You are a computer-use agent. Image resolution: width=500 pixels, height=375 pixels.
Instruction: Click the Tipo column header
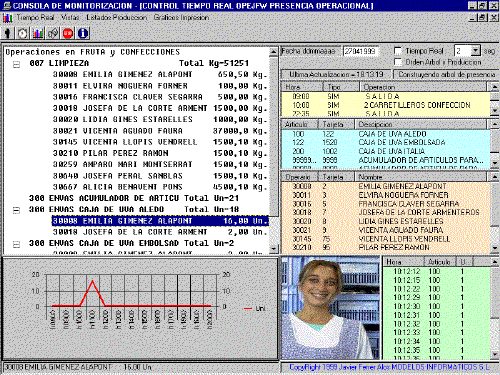pos(341,87)
